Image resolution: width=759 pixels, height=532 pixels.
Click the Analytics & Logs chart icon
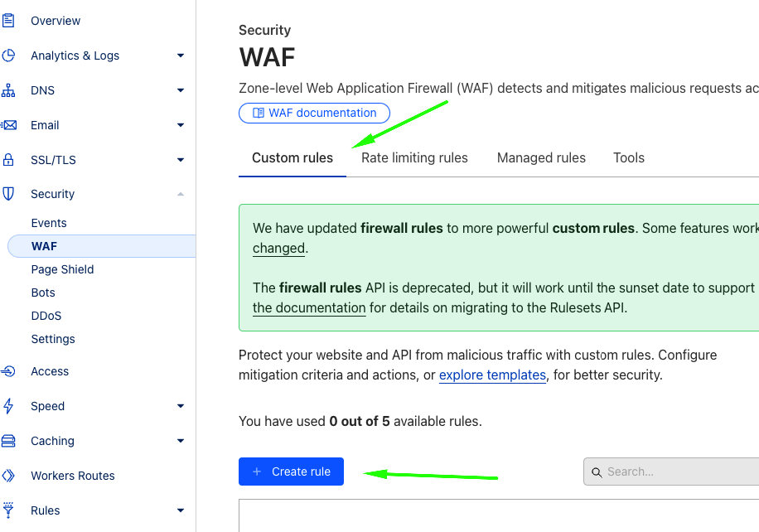pos(8,56)
